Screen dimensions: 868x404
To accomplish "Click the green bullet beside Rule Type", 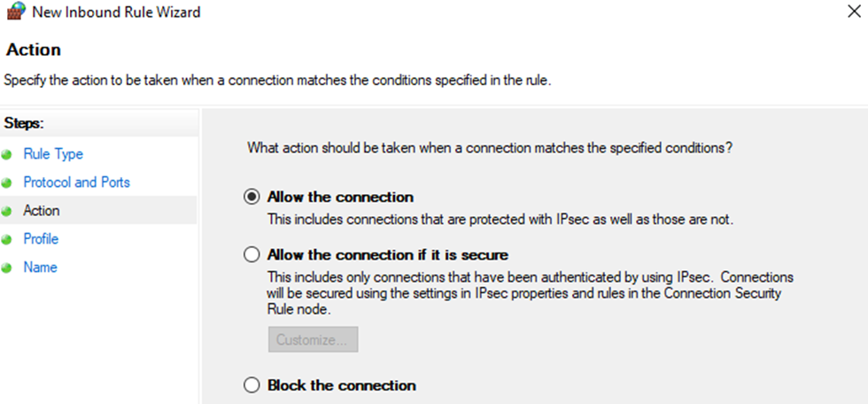I will pyautogui.click(x=7, y=155).
